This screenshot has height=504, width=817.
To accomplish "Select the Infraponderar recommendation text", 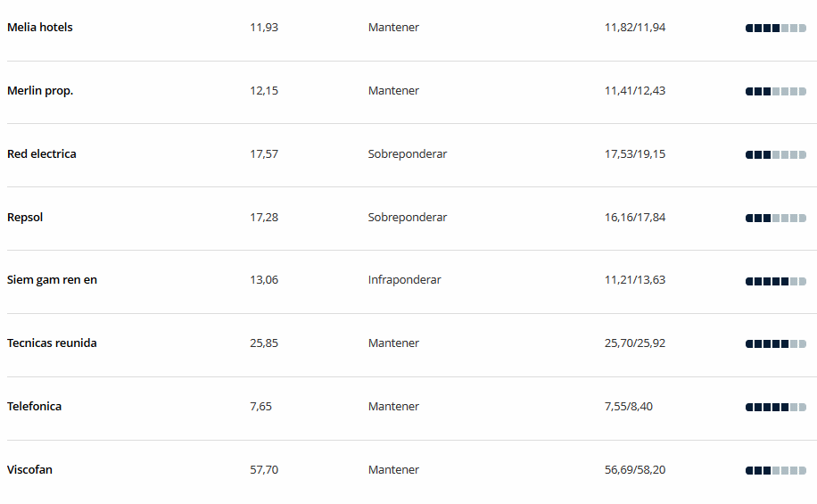I will coord(404,280).
